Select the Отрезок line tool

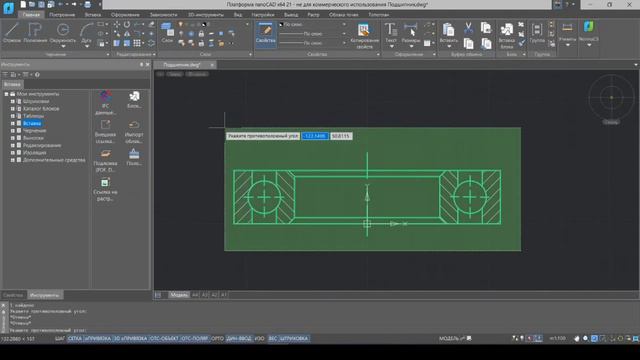coord(11,33)
